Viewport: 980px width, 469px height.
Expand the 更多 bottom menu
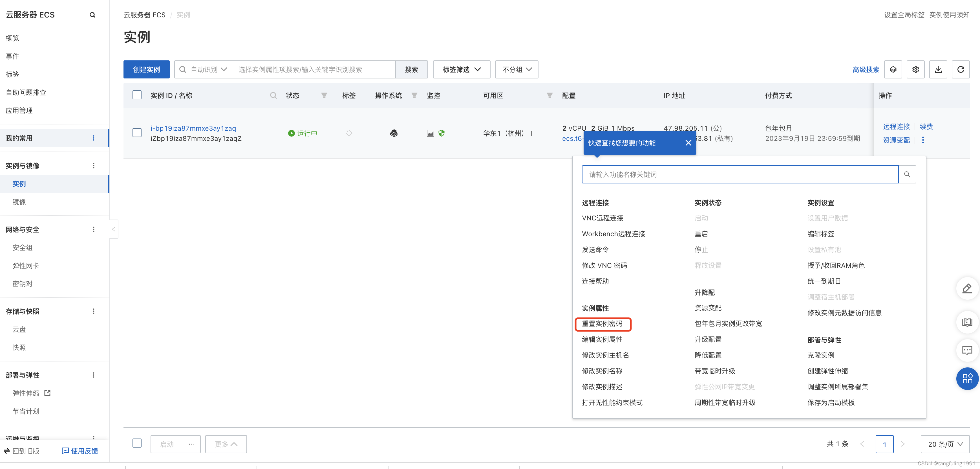click(226, 444)
